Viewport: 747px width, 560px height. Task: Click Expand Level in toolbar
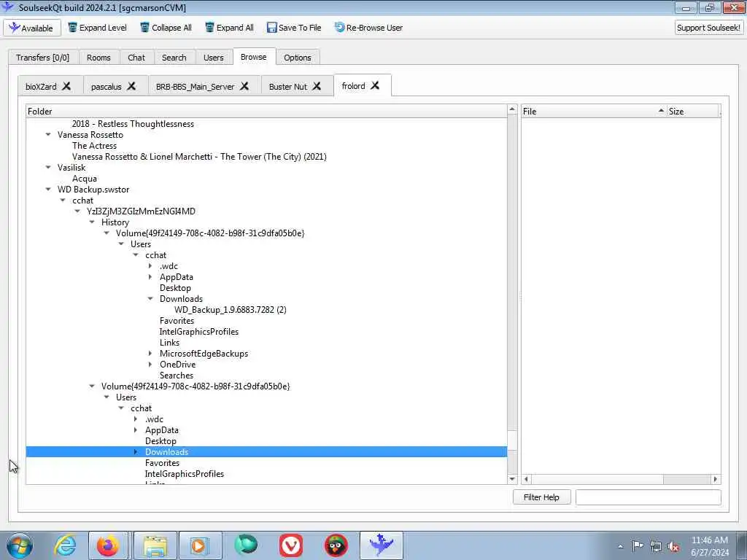click(x=97, y=28)
